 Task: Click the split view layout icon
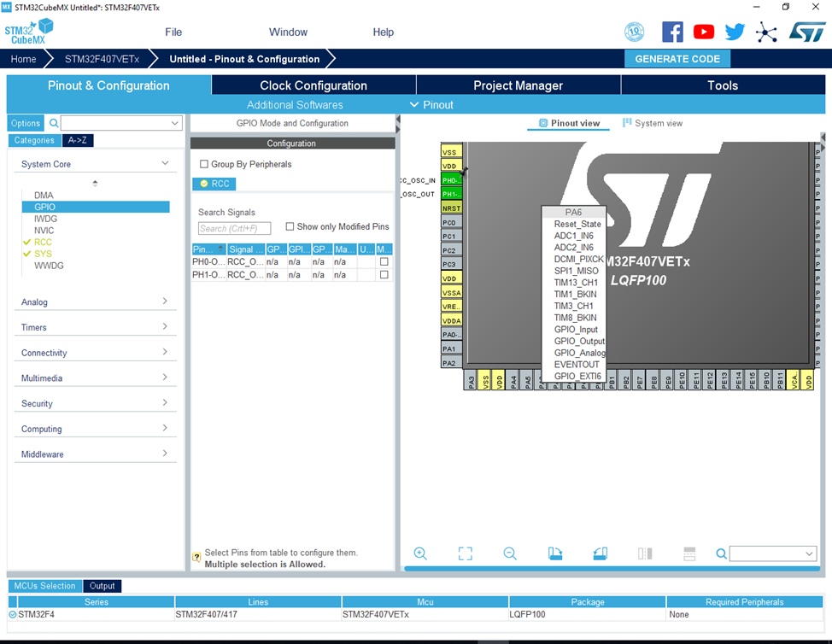689,553
